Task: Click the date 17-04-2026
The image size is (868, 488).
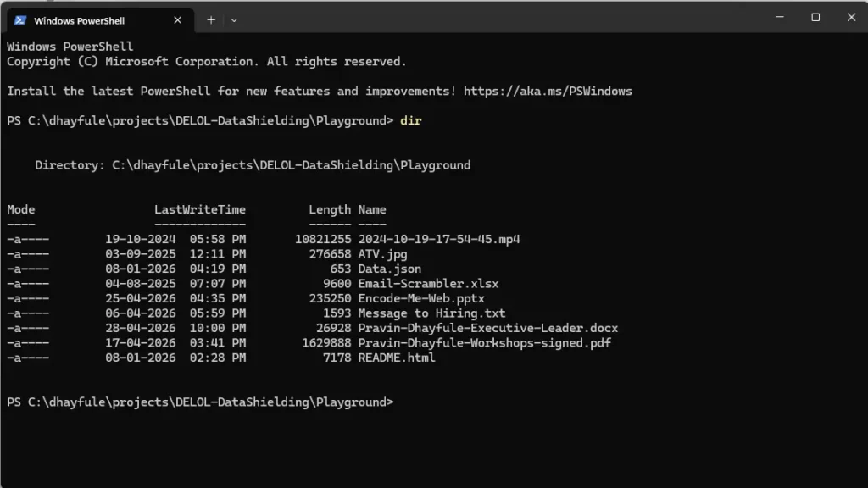Action: pos(141,343)
